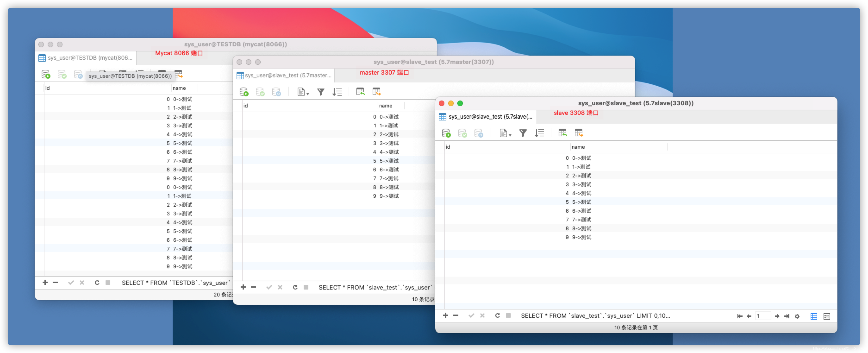Delete record with minus in Mycat window
Screen dimensions: 868x353
pos(55,283)
